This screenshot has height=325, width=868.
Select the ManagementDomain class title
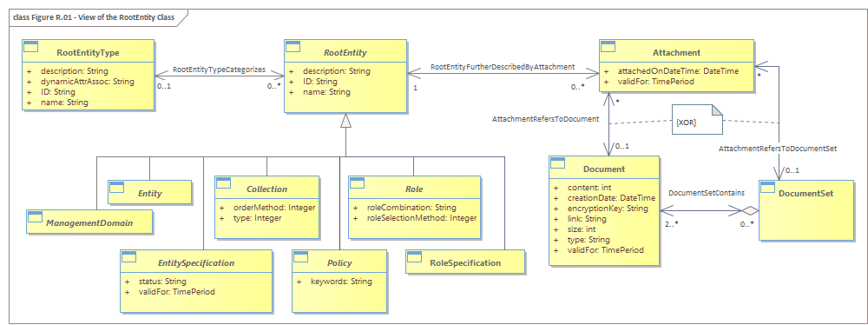(x=89, y=223)
